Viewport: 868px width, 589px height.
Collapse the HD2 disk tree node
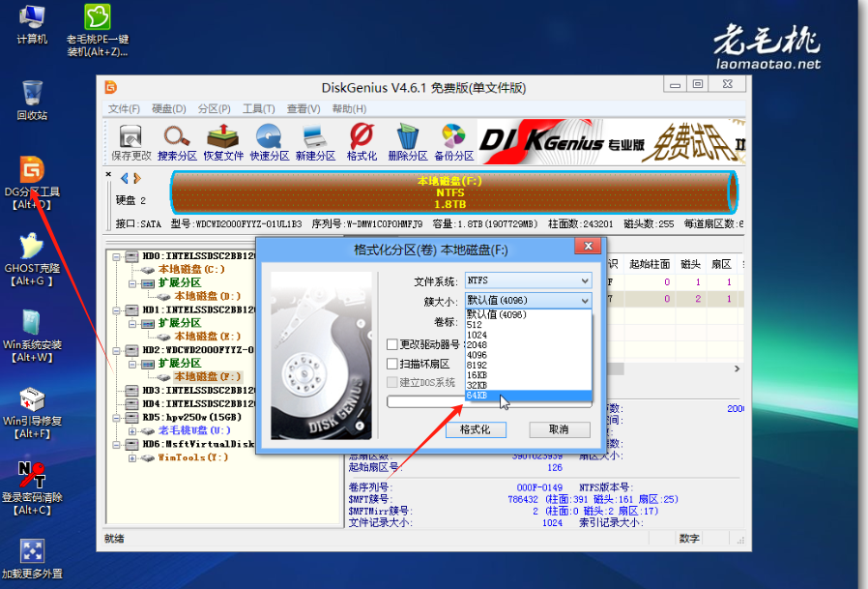116,351
